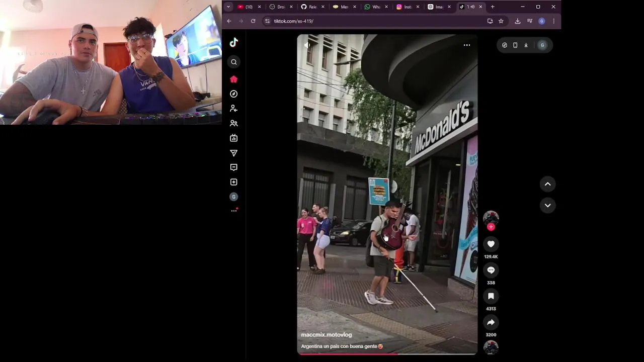Image resolution: width=644 pixels, height=362 pixels.
Task: Switch to the 'Dro' browser tab
Action: pyautogui.click(x=281, y=7)
